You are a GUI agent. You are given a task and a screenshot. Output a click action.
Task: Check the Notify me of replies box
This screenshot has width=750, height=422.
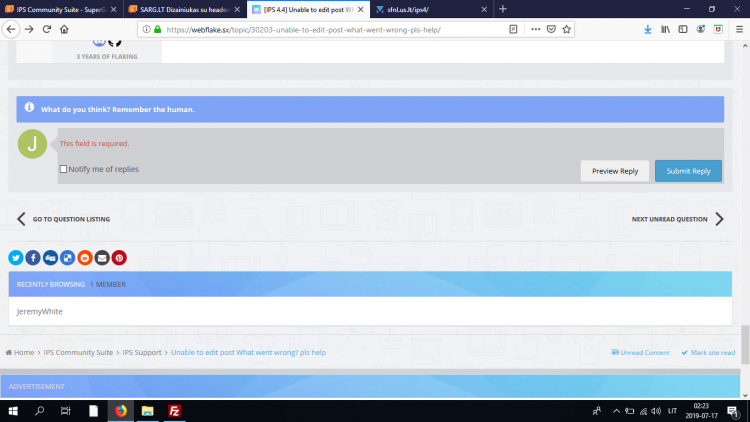[x=64, y=169]
